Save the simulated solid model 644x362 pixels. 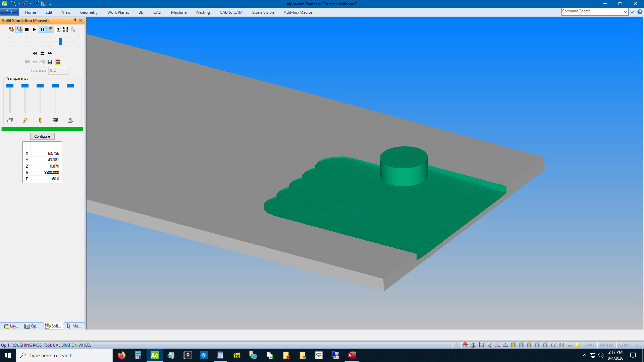point(50,62)
